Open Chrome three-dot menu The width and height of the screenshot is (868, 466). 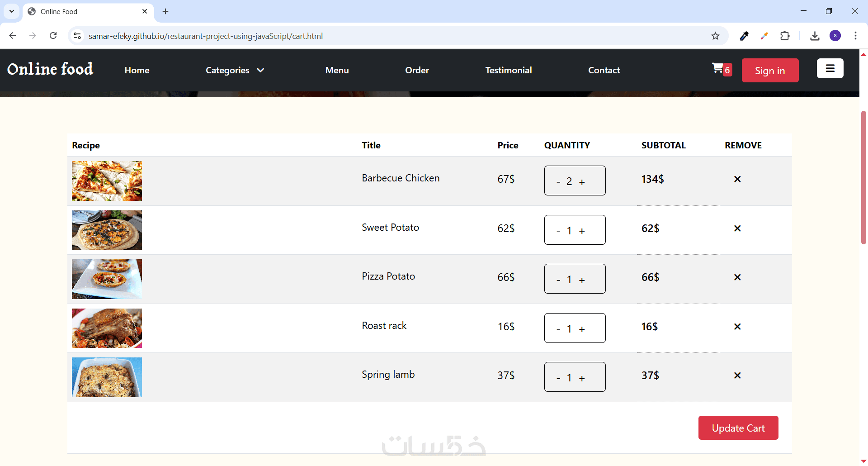(855, 36)
